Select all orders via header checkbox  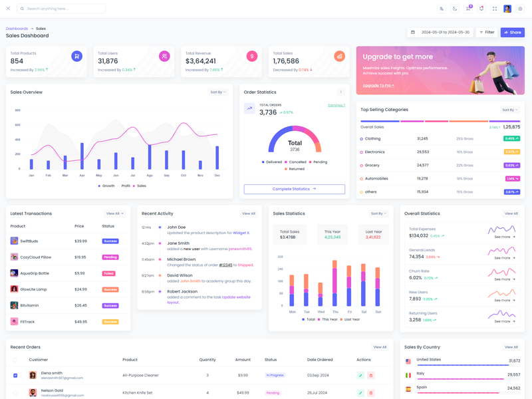15,360
